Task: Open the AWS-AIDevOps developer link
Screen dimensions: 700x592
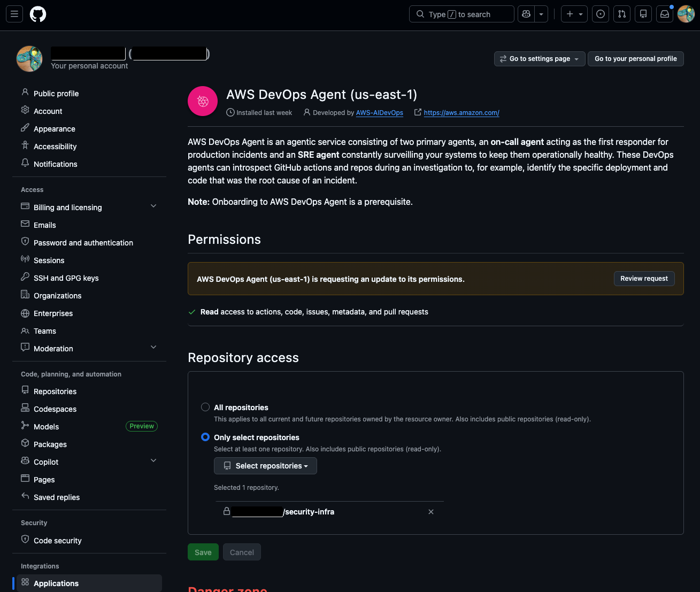Action: point(380,113)
